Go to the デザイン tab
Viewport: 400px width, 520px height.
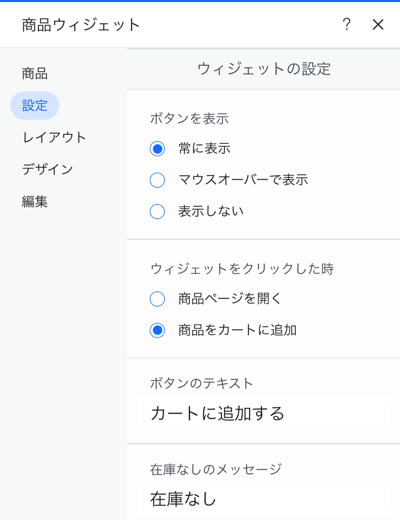pos(48,169)
